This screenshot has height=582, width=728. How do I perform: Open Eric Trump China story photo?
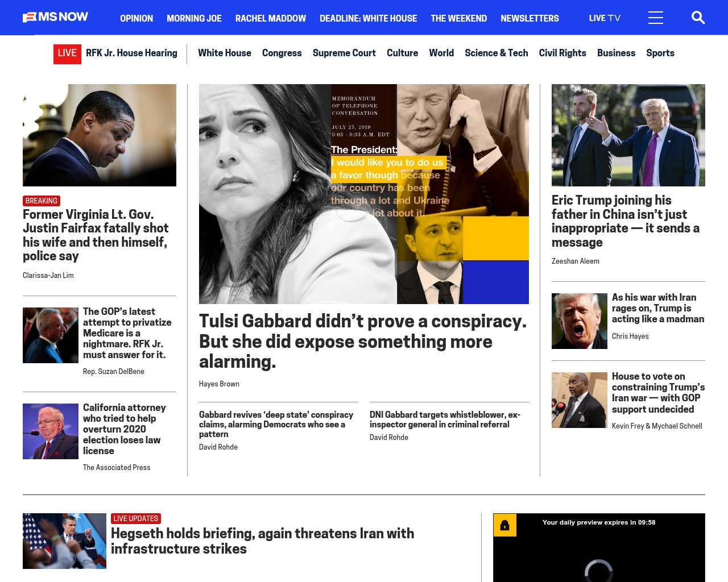628,135
